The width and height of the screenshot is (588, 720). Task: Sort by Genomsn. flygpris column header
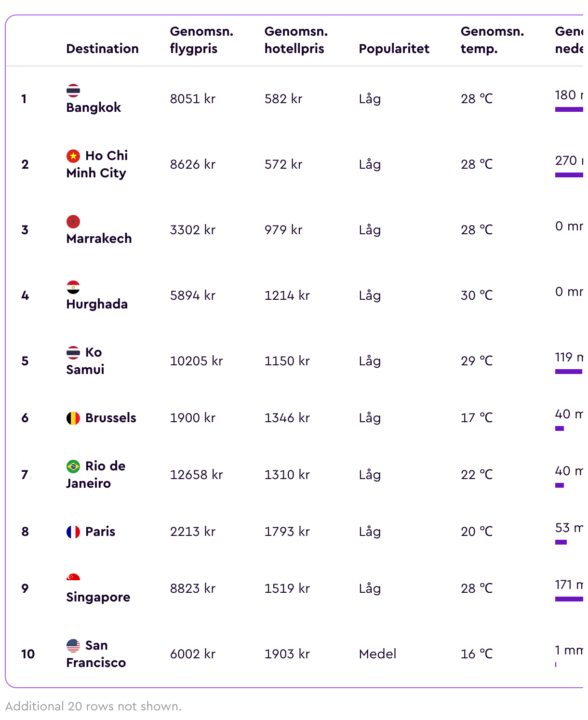201,40
